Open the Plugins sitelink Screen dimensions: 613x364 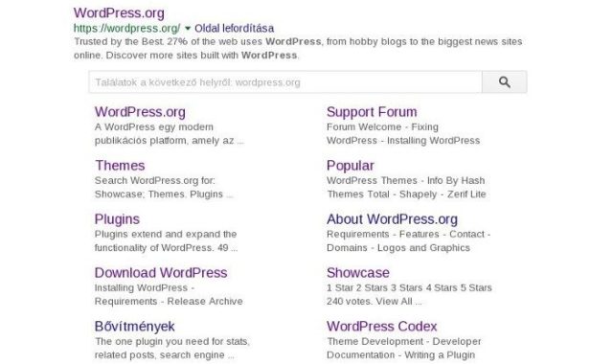coord(117,219)
